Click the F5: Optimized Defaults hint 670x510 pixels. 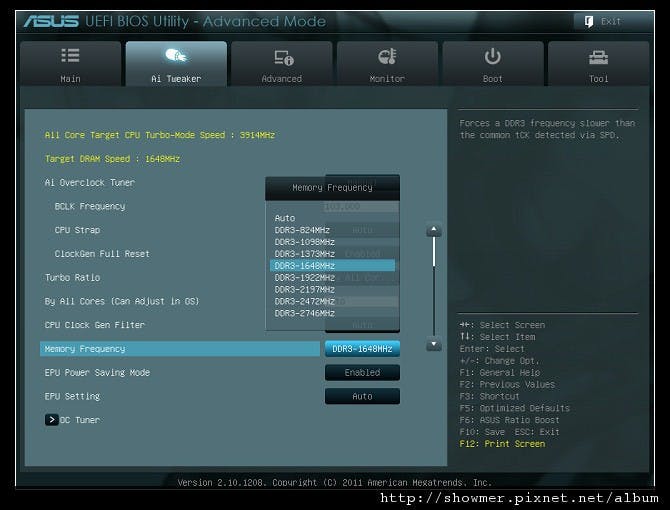pos(514,408)
